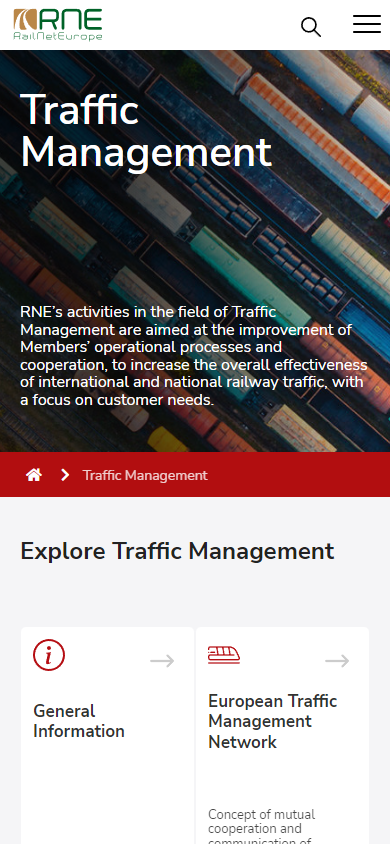
Task: Click the RNE RailNetEurope logo
Action: coord(58,25)
